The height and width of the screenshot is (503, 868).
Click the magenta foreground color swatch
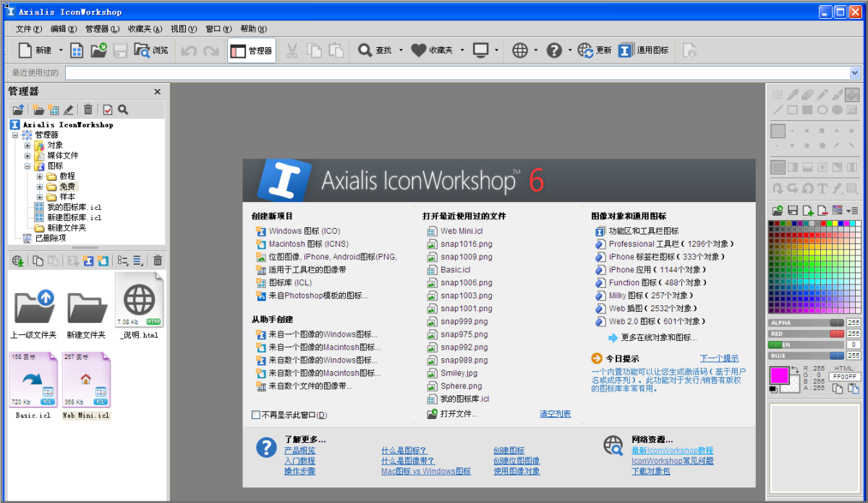[779, 376]
